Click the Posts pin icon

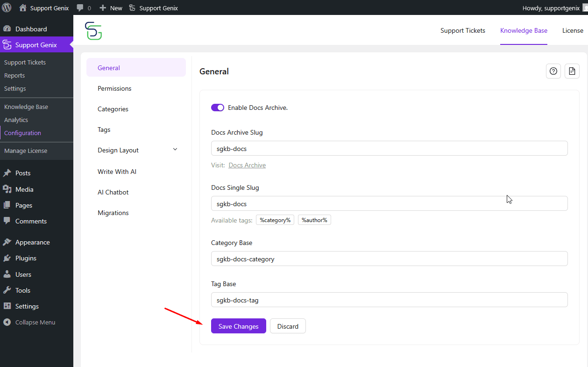click(7, 173)
